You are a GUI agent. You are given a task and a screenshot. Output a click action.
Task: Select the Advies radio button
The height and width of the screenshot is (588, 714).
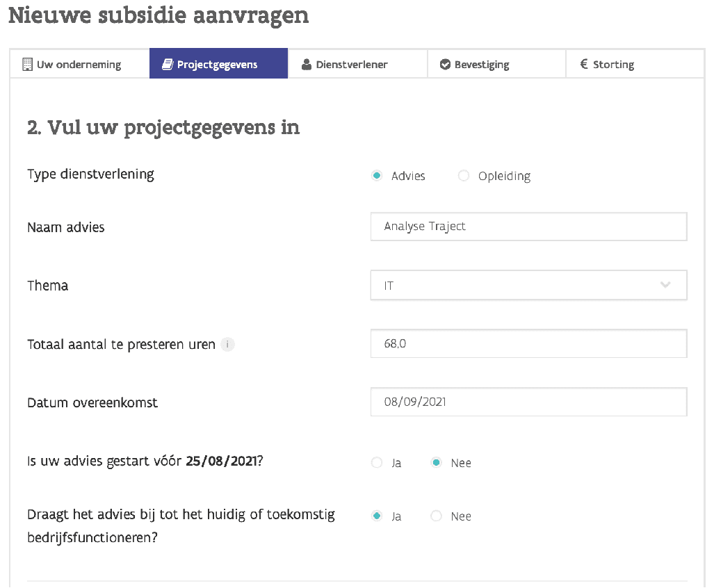(377, 176)
